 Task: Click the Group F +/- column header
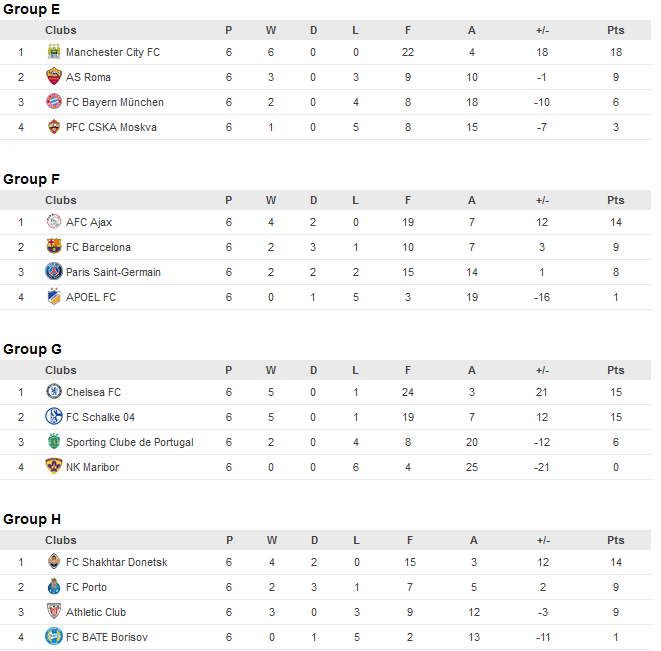point(543,200)
